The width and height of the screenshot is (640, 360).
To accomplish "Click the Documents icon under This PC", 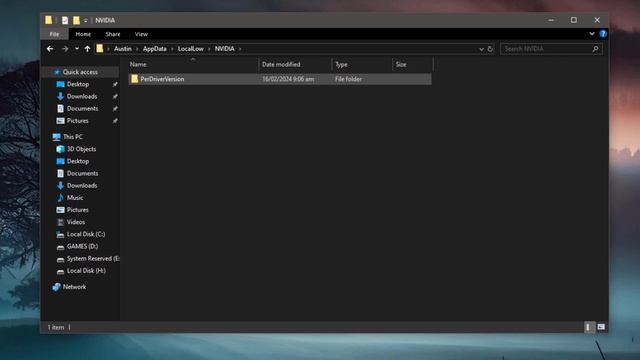I will click(x=60, y=173).
